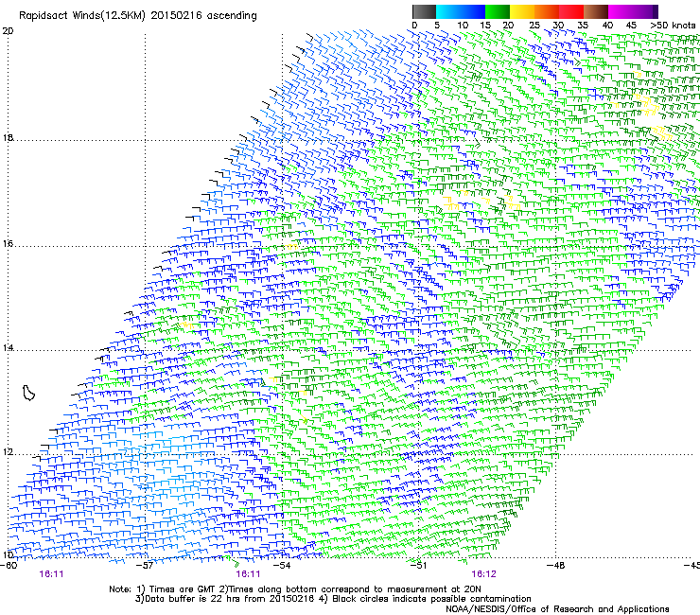Image resolution: width=700 pixels, height=615 pixels.
Task: Click the latitude label 14
Action: 8,347
